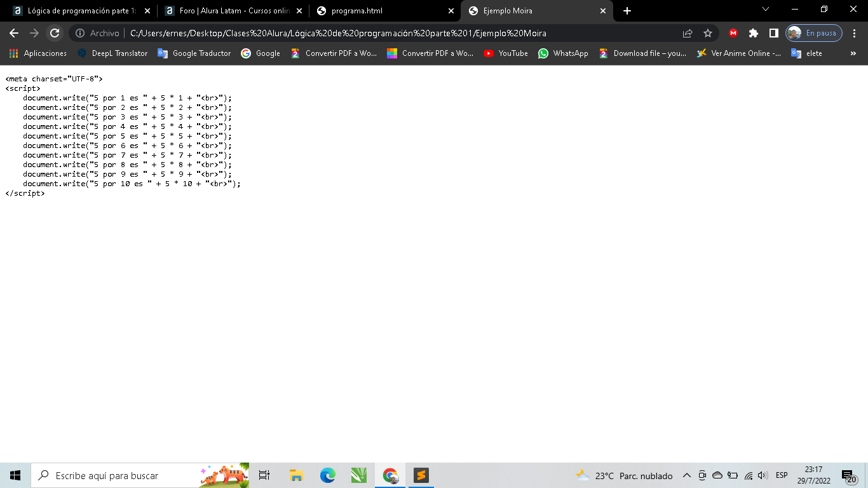Viewport: 868px width, 488px height.
Task: Open the Wi-Fi network tray icon
Action: (749, 475)
